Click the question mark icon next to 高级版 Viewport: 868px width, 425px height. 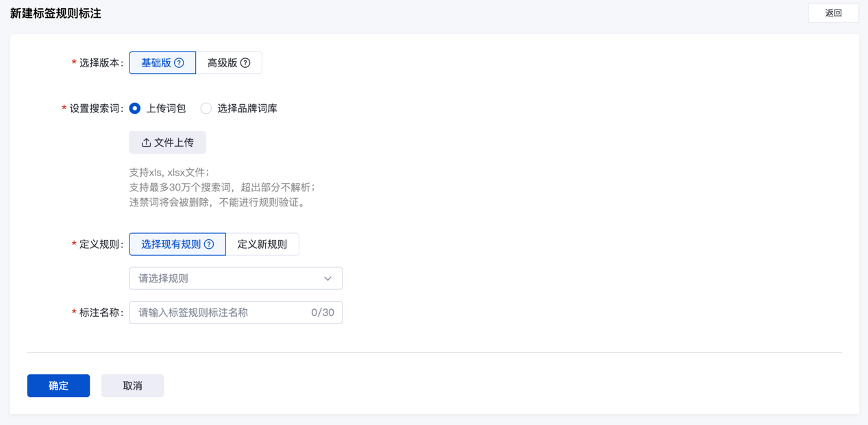tap(245, 63)
